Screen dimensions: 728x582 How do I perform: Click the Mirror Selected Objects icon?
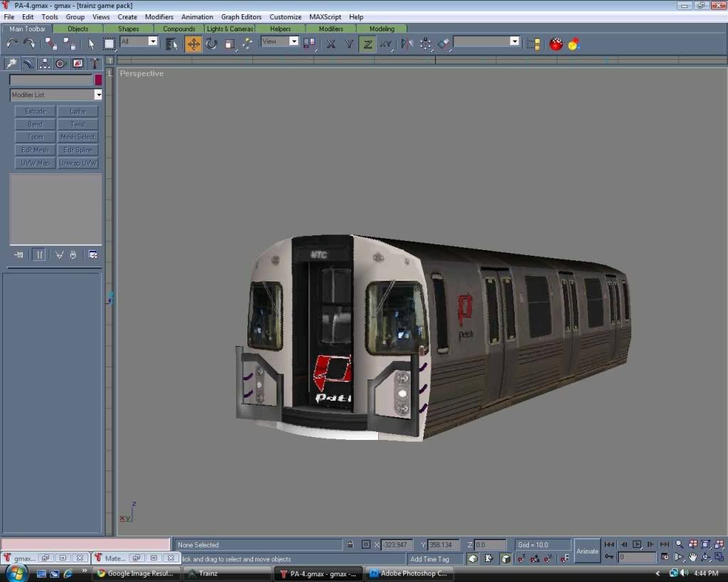point(407,44)
